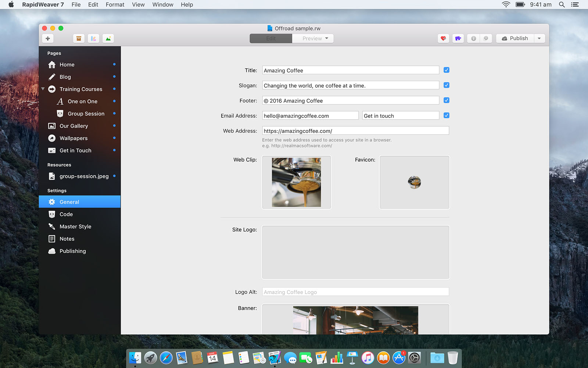The image size is (588, 368).
Task: Open Notification Center in menu bar
Action: [575, 4]
